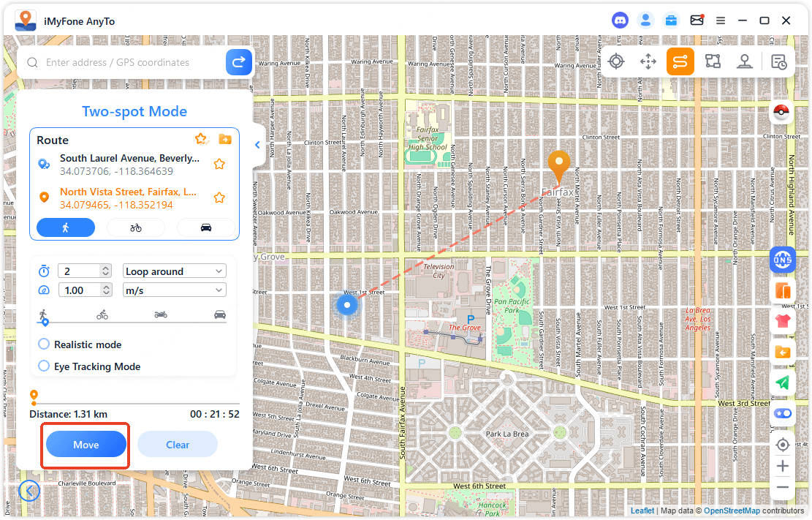Click the address search input field
812x520 pixels.
(x=132, y=63)
